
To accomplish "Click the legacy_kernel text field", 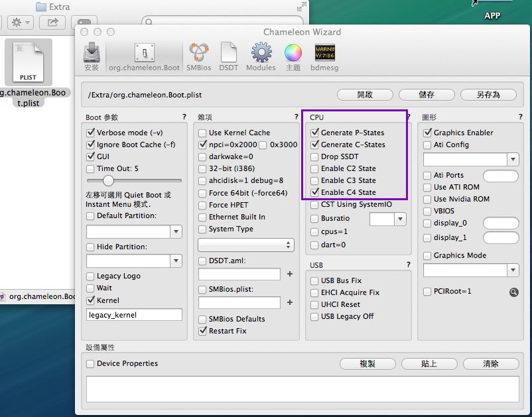I will click(x=135, y=315).
